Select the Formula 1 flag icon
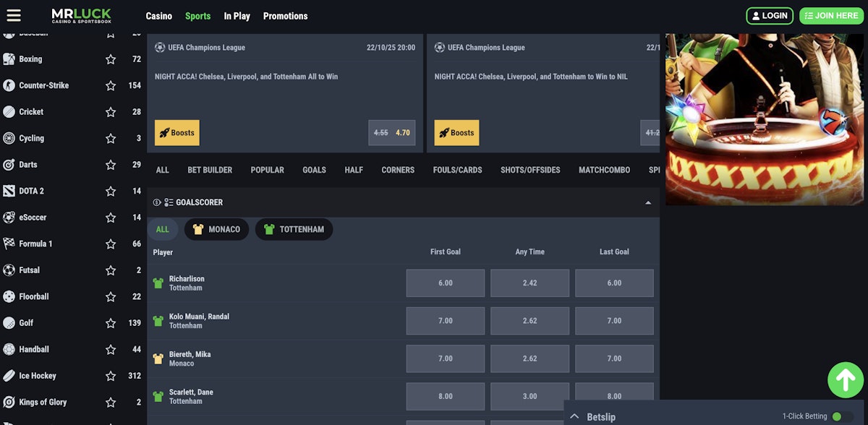This screenshot has height=425, width=868. (9, 244)
